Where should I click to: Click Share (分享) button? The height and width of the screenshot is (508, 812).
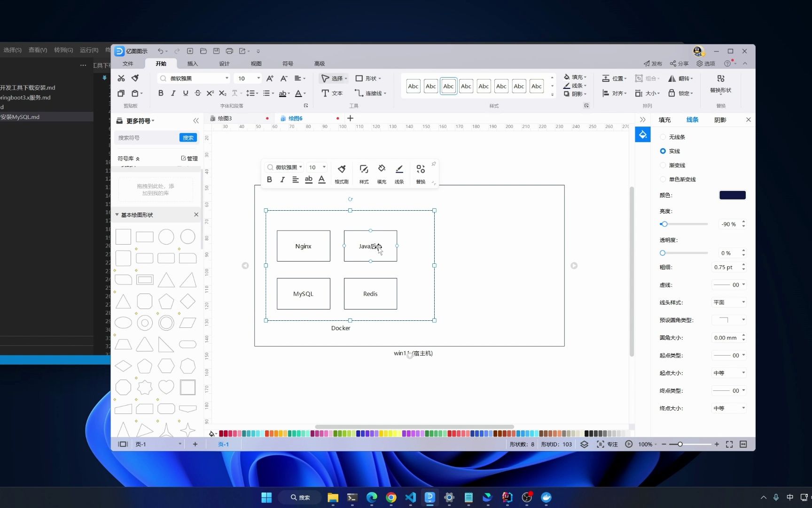tap(679, 63)
